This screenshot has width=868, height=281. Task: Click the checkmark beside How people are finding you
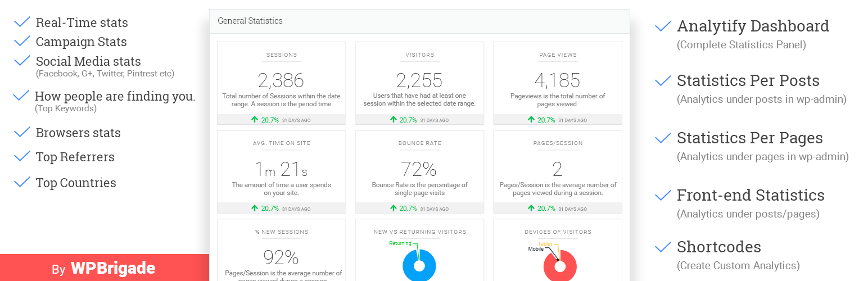21,96
